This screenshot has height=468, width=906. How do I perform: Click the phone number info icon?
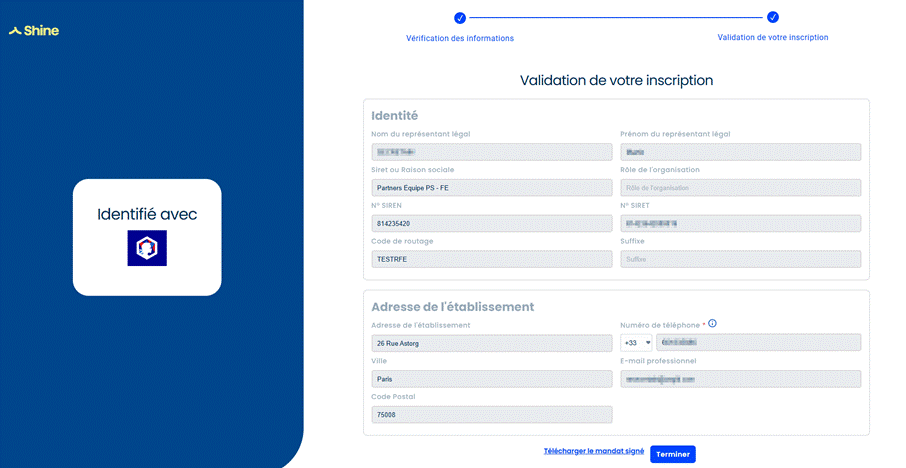pyautogui.click(x=712, y=324)
